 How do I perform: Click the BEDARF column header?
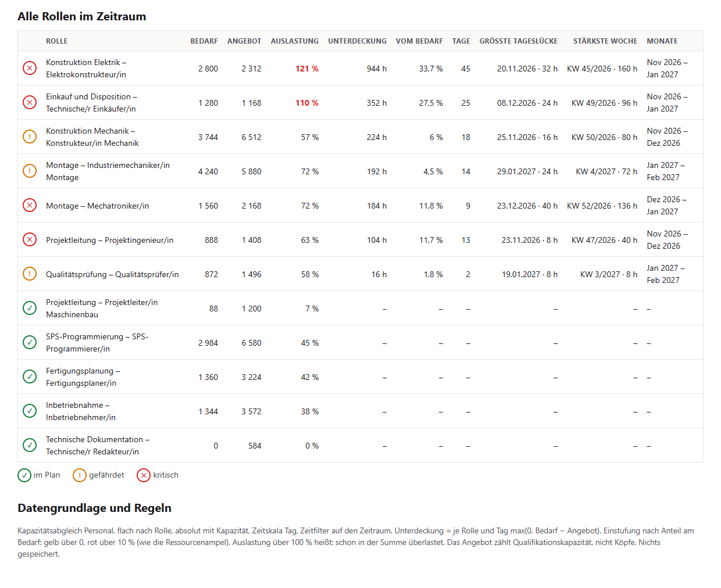[x=204, y=41]
